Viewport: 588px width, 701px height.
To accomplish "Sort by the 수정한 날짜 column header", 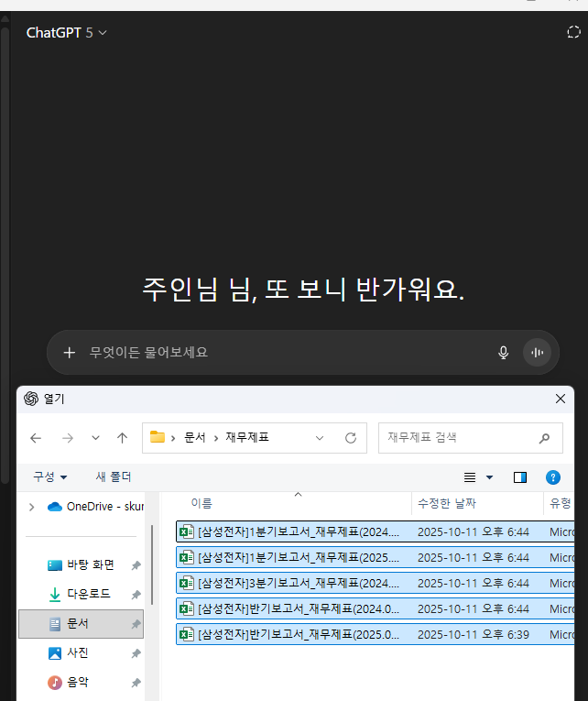I will (447, 504).
